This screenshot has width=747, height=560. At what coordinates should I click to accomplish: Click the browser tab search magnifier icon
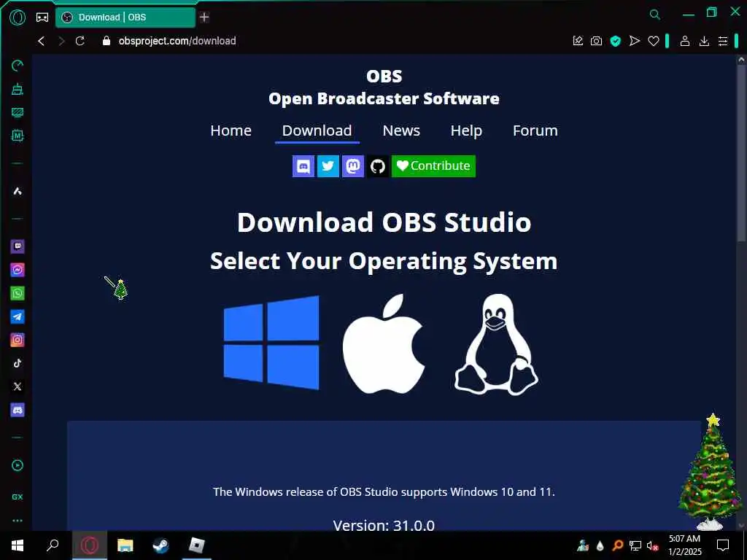[x=655, y=15]
